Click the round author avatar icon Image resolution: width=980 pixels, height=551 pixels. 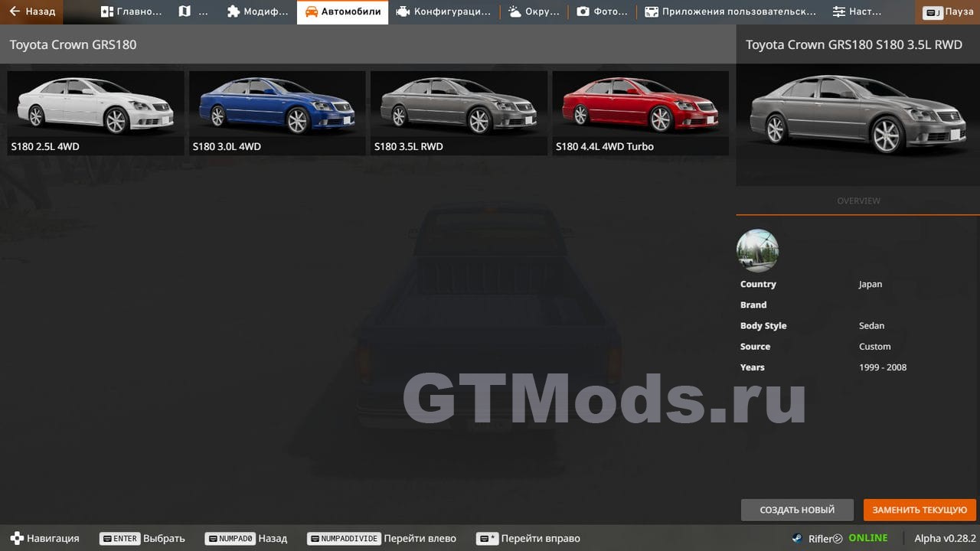click(757, 250)
